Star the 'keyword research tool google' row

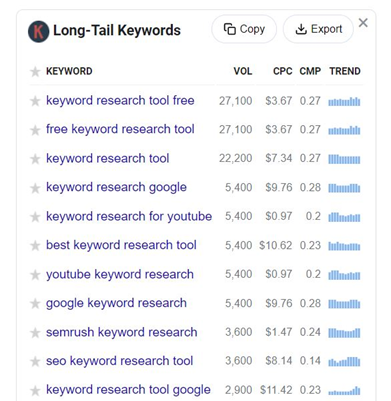pos(35,390)
